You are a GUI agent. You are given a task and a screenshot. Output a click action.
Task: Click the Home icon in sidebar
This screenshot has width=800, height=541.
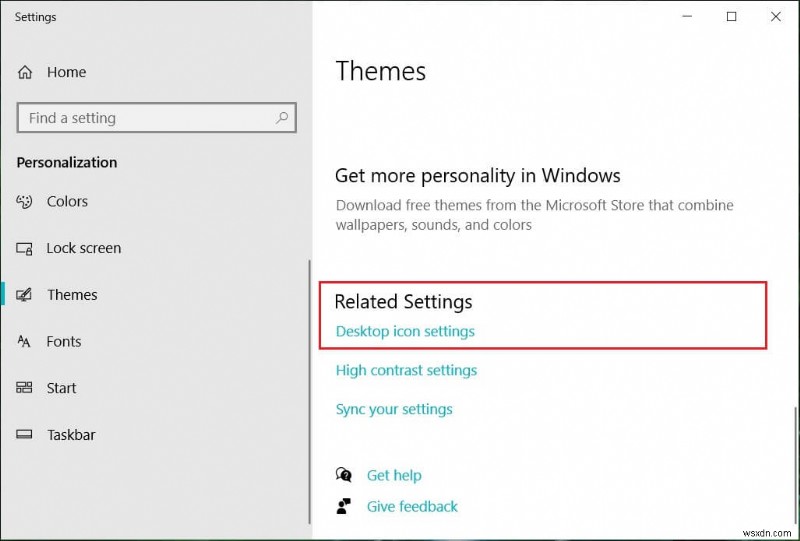click(x=24, y=72)
